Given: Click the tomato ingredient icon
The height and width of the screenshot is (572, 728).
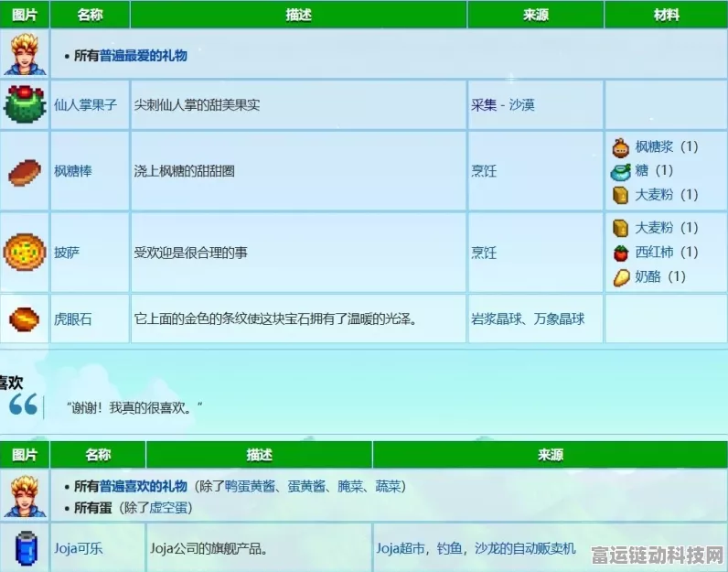Looking at the screenshot, I should click(620, 253).
